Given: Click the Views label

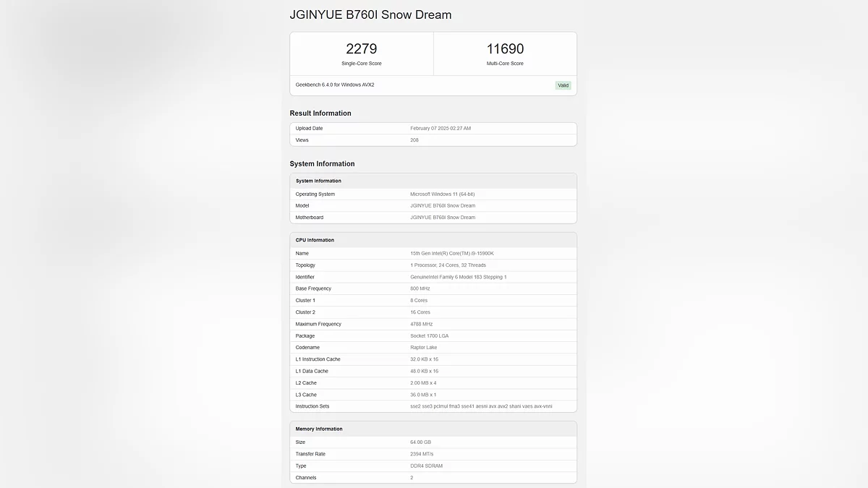Looking at the screenshot, I should (302, 140).
